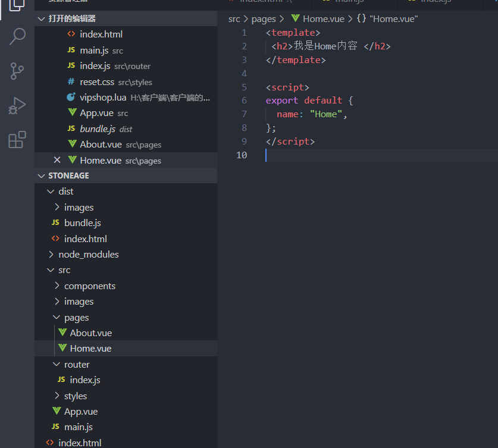498x448 pixels.
Task: Open the Explorer view icon
Action: coord(17,5)
